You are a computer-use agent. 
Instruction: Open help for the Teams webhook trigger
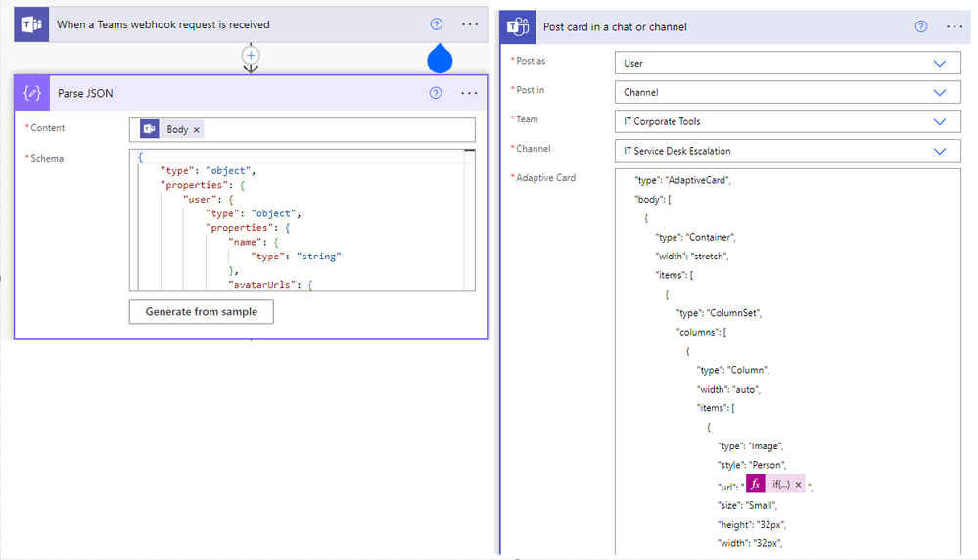click(437, 24)
